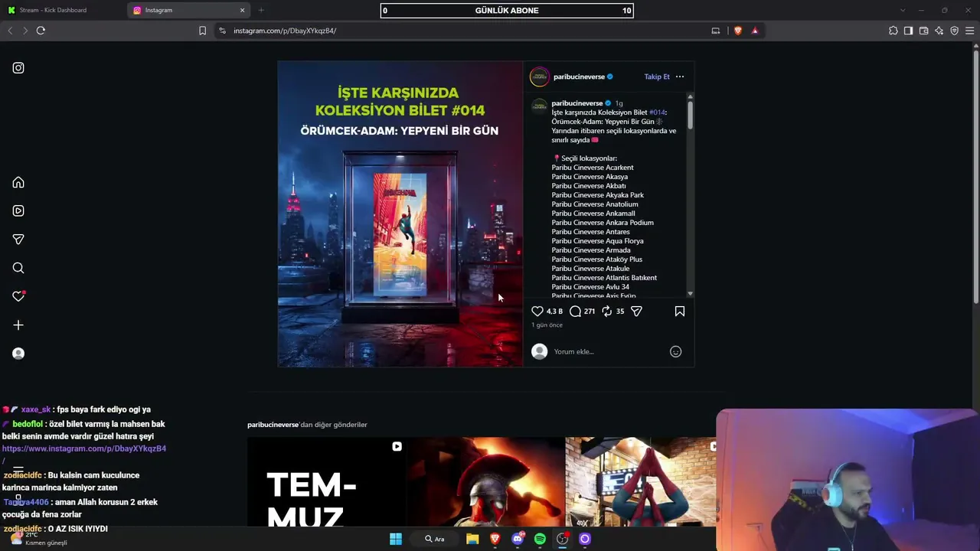The width and height of the screenshot is (980, 551).
Task: Open File Explorer from taskbar
Action: click(x=472, y=539)
